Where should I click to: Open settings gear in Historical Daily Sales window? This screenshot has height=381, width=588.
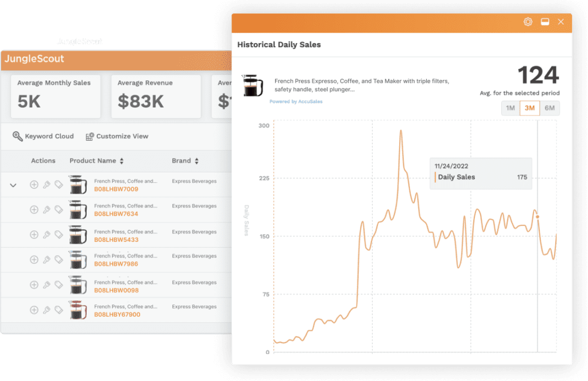tap(528, 22)
